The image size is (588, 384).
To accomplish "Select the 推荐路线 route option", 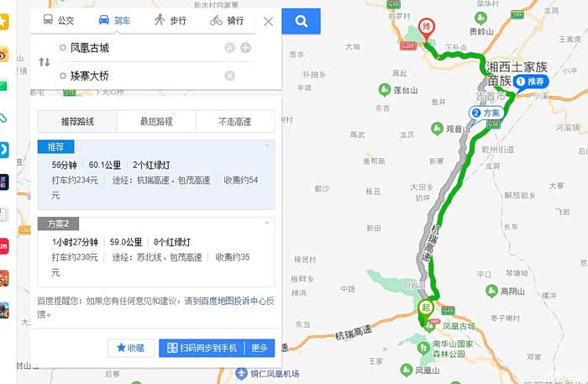I will click(x=77, y=121).
